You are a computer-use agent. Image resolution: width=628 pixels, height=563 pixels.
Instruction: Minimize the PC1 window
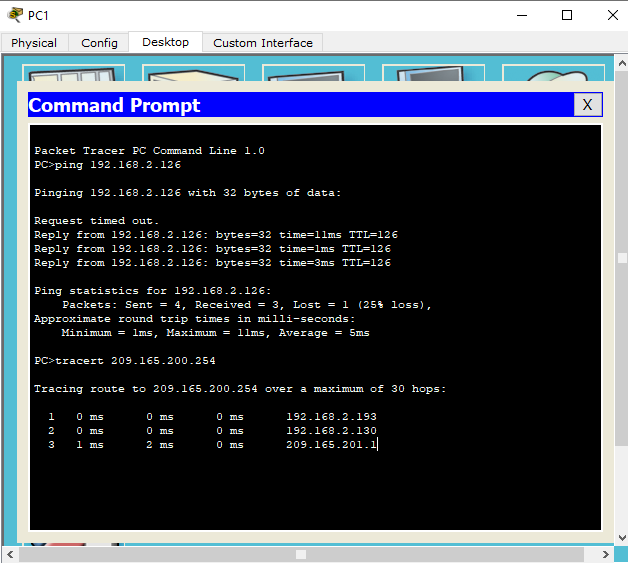click(x=522, y=15)
